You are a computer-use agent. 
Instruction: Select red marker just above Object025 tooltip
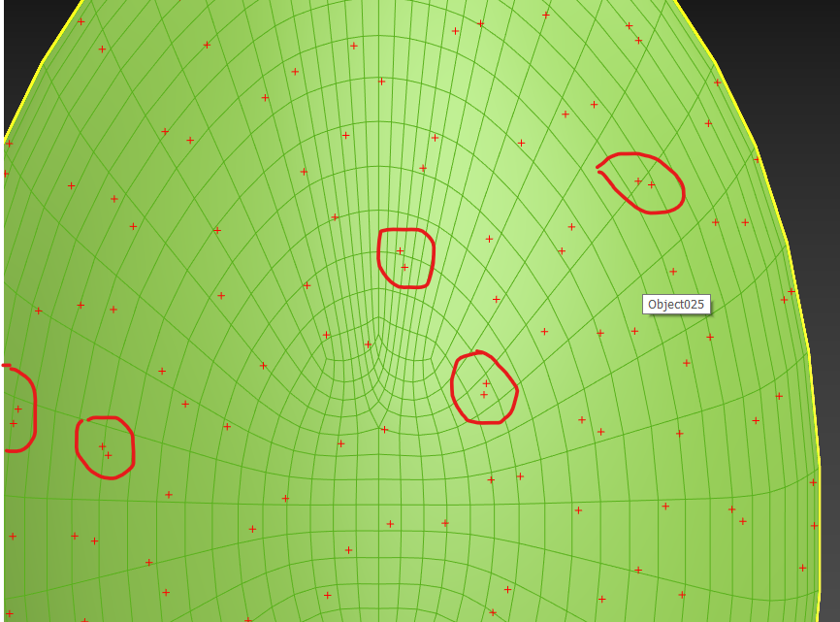click(673, 272)
